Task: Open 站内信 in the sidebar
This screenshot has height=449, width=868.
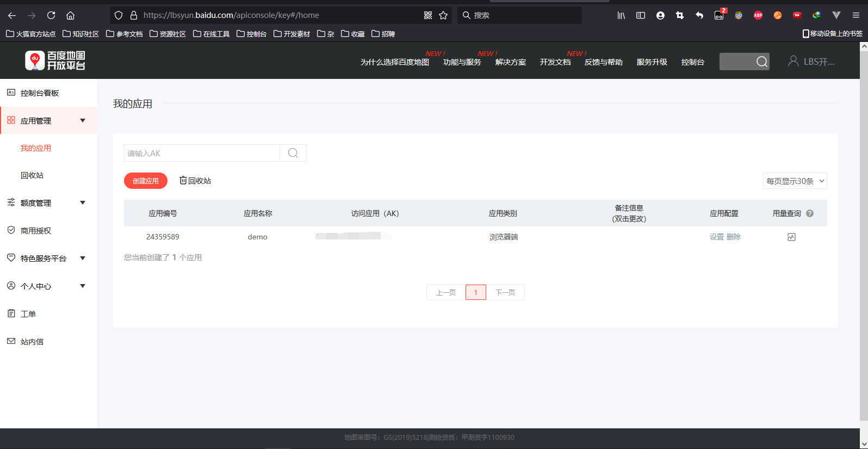Action: click(32, 342)
